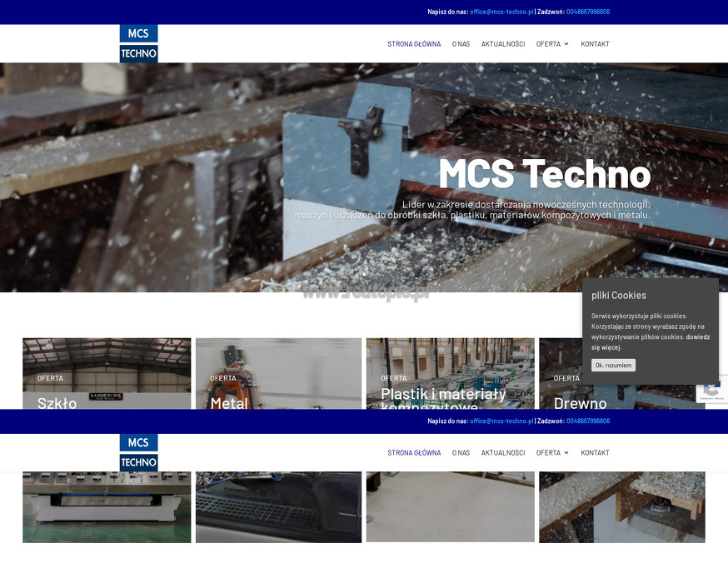Go to AKTUALNOŚCI in header overlapping the cards
This screenshot has width=728, height=583.
pos(503,452)
